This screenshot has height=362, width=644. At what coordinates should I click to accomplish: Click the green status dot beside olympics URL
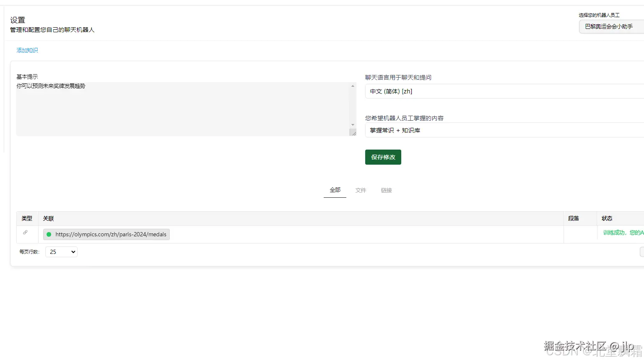click(x=49, y=234)
